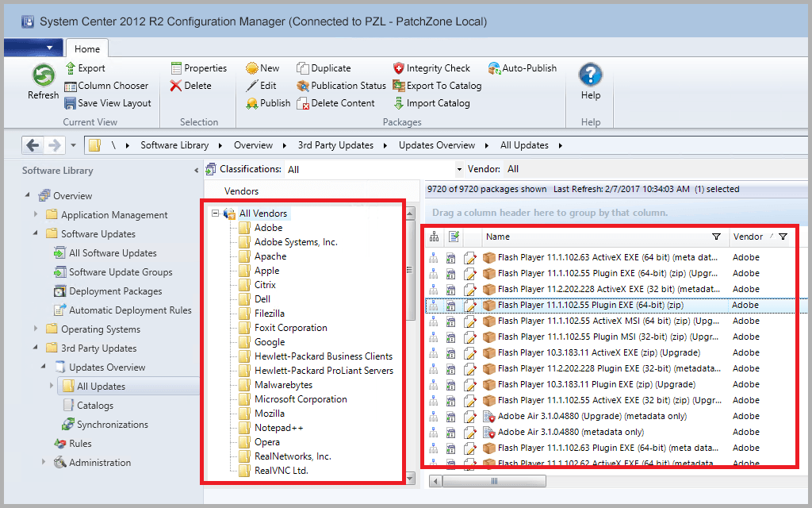The width and height of the screenshot is (812, 508).
Task: Open Publication Status
Action: (x=341, y=86)
